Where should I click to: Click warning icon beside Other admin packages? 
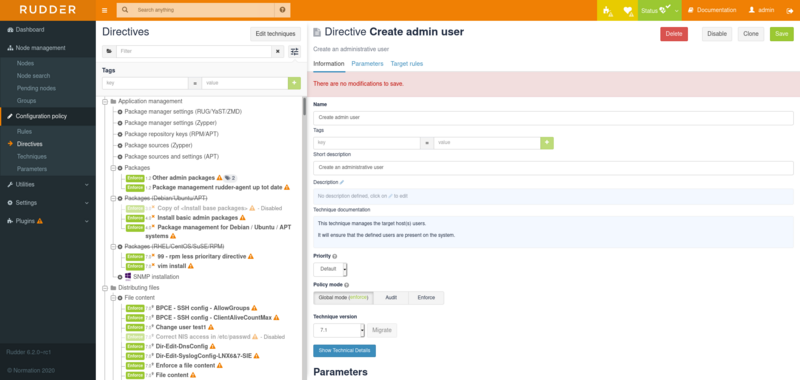click(219, 178)
